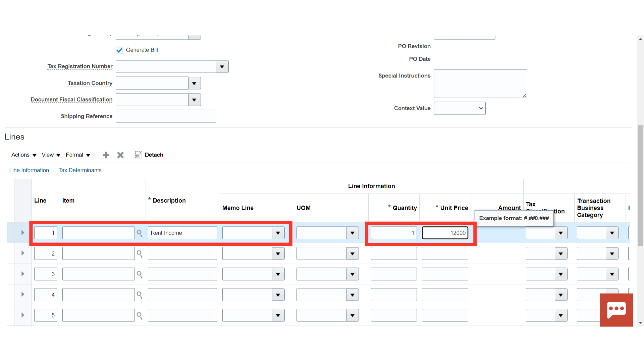This screenshot has height=362, width=644.
Task: Open Transaction Business Category dropdown for line 1
Action: click(612, 233)
